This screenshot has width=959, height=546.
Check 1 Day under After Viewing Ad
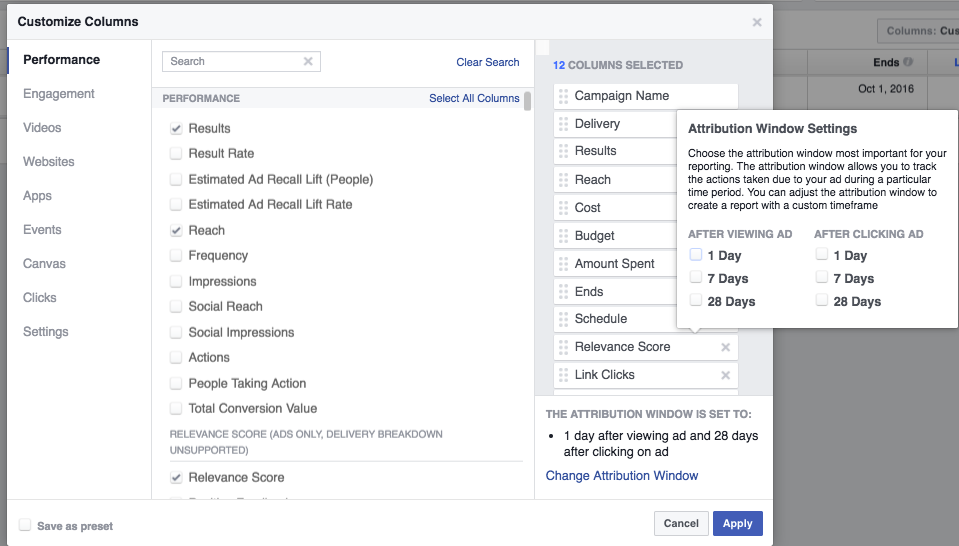[696, 255]
